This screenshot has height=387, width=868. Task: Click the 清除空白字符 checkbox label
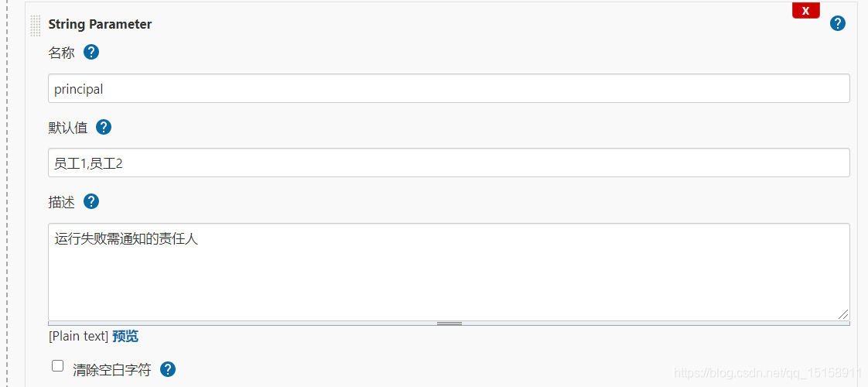pyautogui.click(x=112, y=370)
